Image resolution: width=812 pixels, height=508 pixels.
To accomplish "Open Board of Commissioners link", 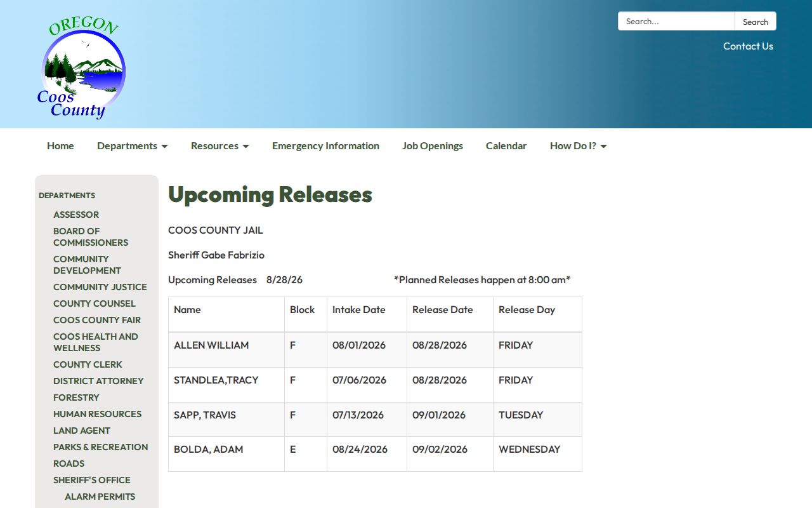I will [91, 237].
